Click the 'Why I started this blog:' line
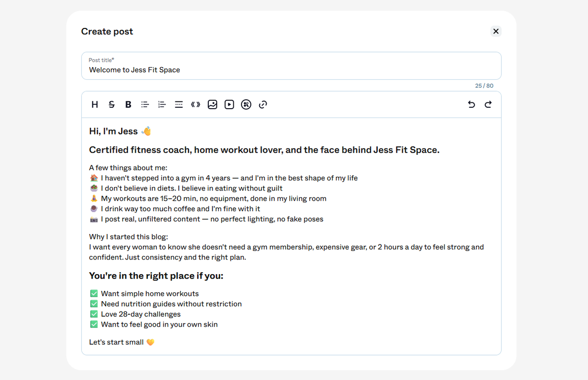This screenshot has width=588, height=380. click(x=128, y=237)
